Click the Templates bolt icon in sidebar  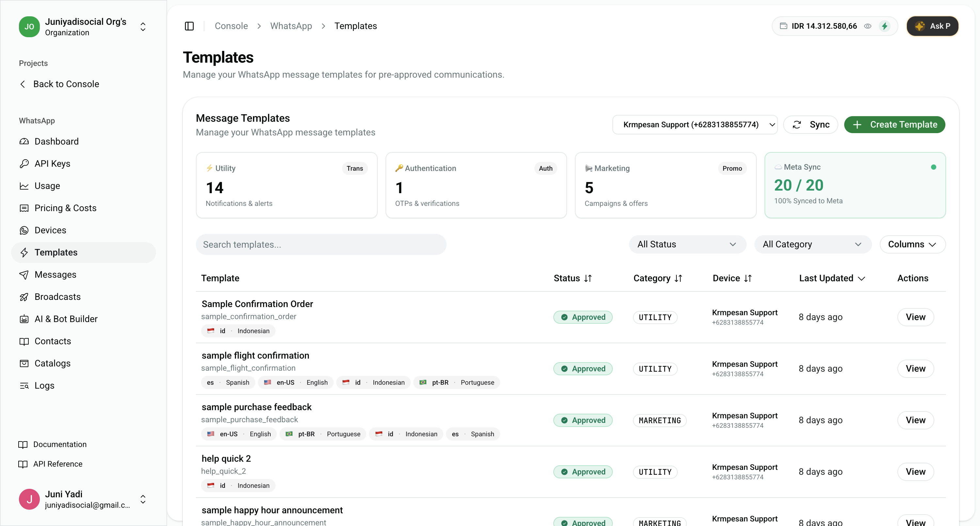point(24,252)
